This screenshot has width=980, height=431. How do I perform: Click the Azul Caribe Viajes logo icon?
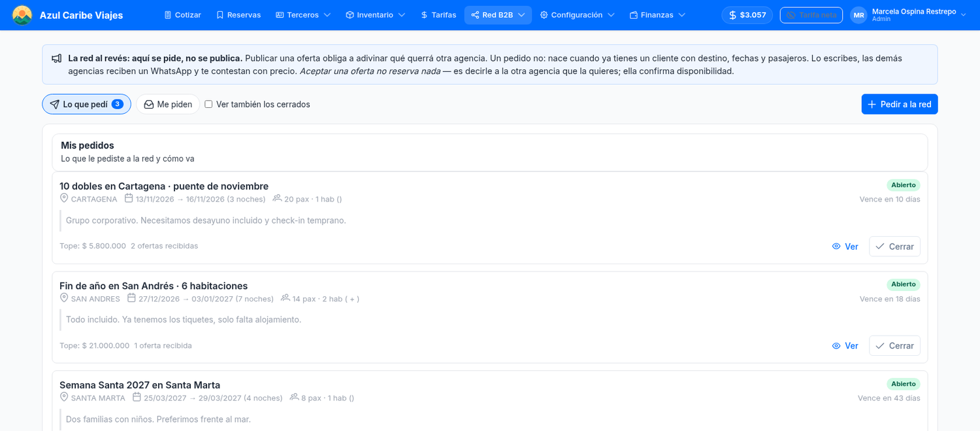(22, 15)
